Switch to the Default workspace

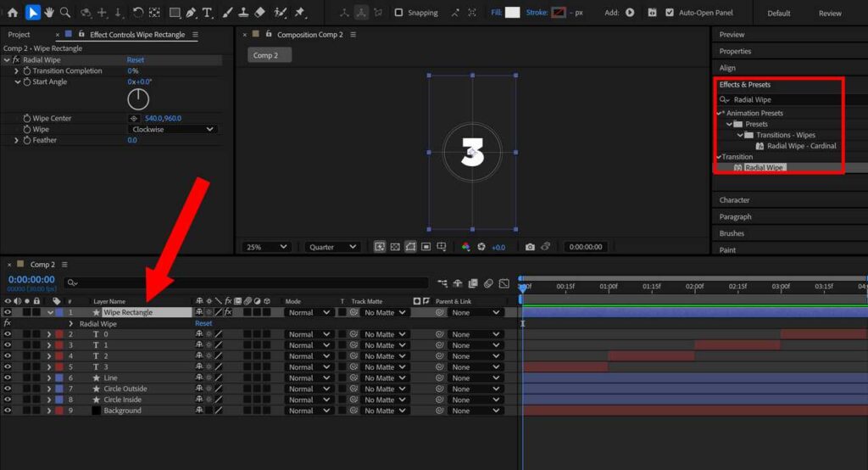778,13
